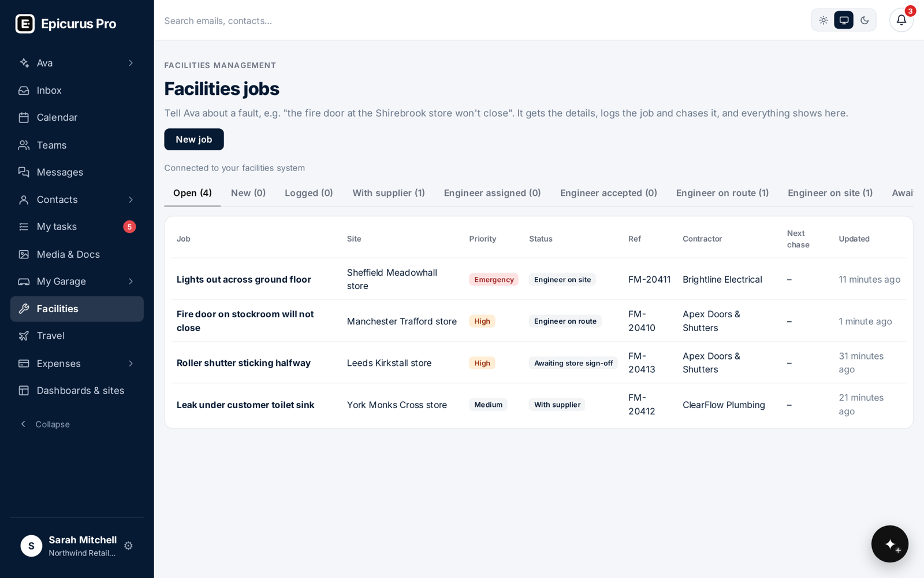The width and height of the screenshot is (924, 578).
Task: Click the Dashboards & sites layout icon
Action: point(24,391)
